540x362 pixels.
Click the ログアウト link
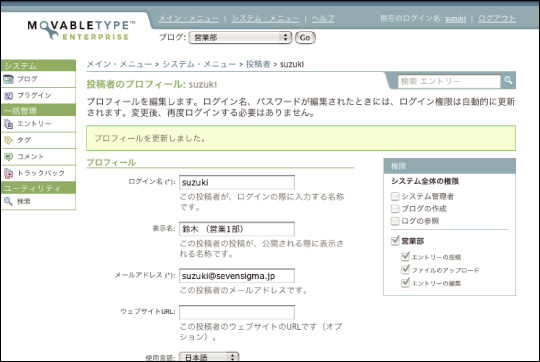coord(497,18)
